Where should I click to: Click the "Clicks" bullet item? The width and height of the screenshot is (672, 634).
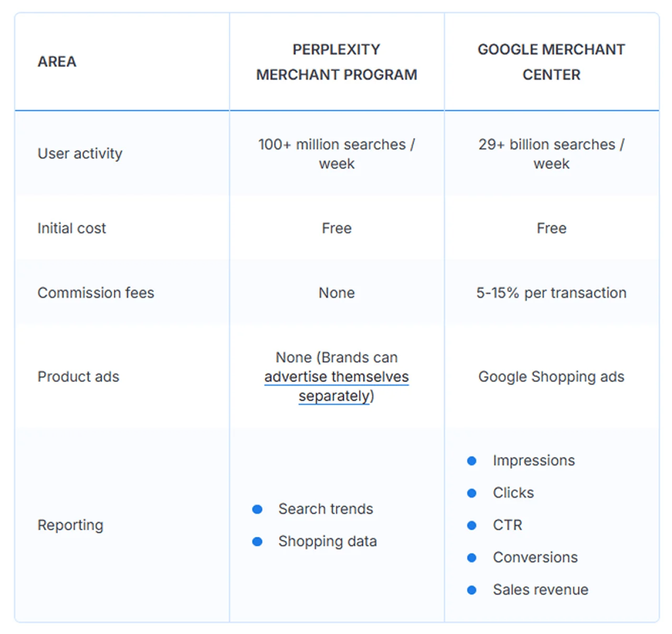tap(513, 493)
